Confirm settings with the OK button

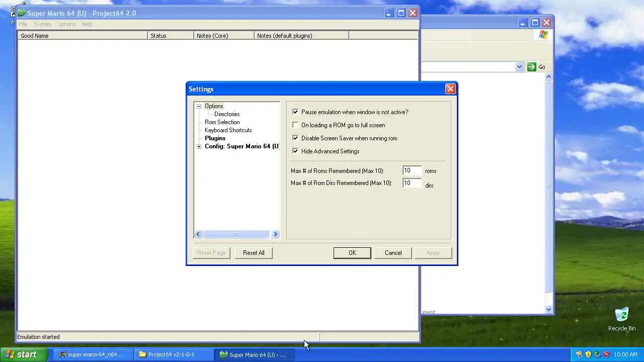[352, 253]
